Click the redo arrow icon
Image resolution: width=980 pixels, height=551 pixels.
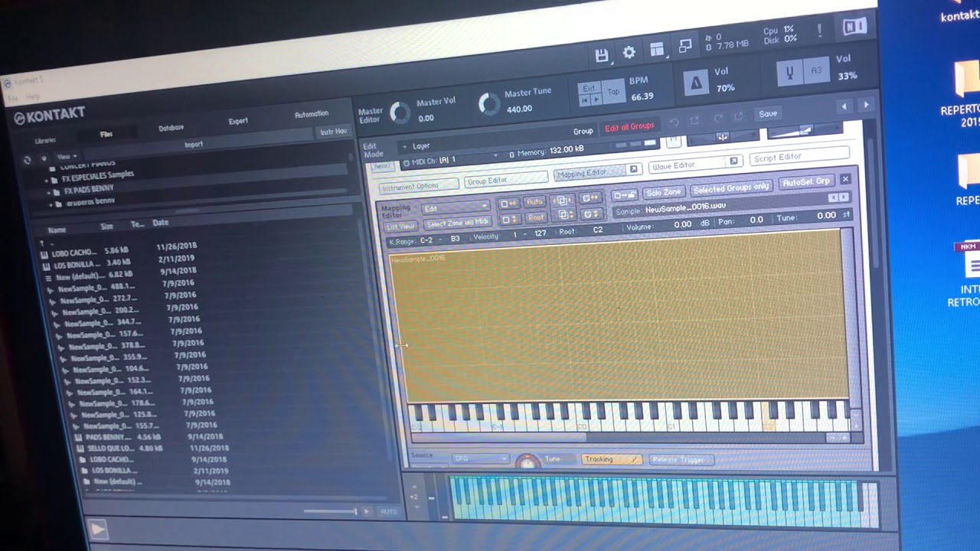(x=717, y=119)
